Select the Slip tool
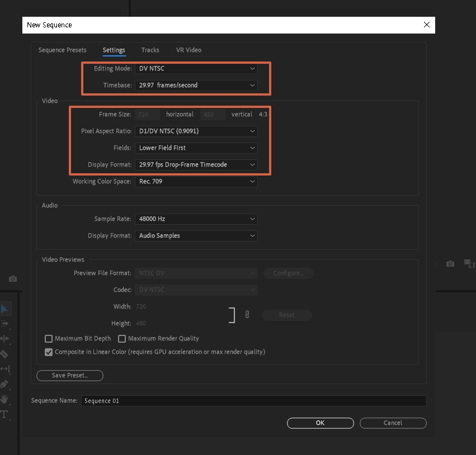Image resolution: width=476 pixels, height=455 pixels. coord(5,369)
